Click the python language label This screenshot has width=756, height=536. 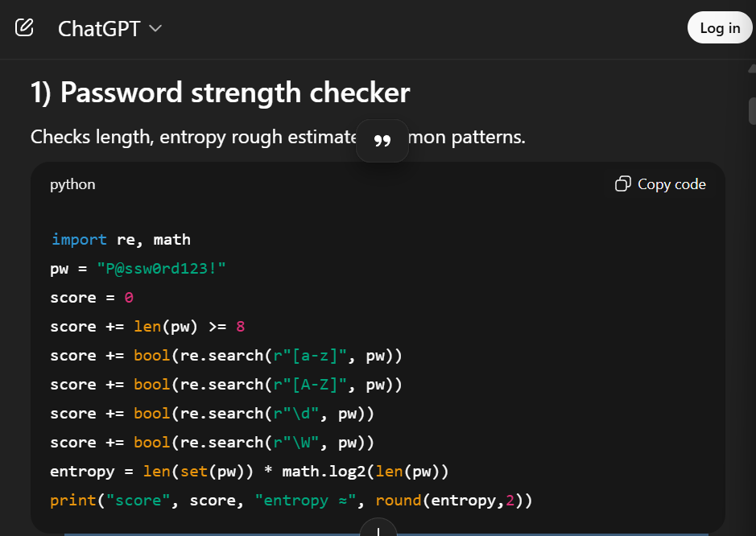(x=72, y=184)
